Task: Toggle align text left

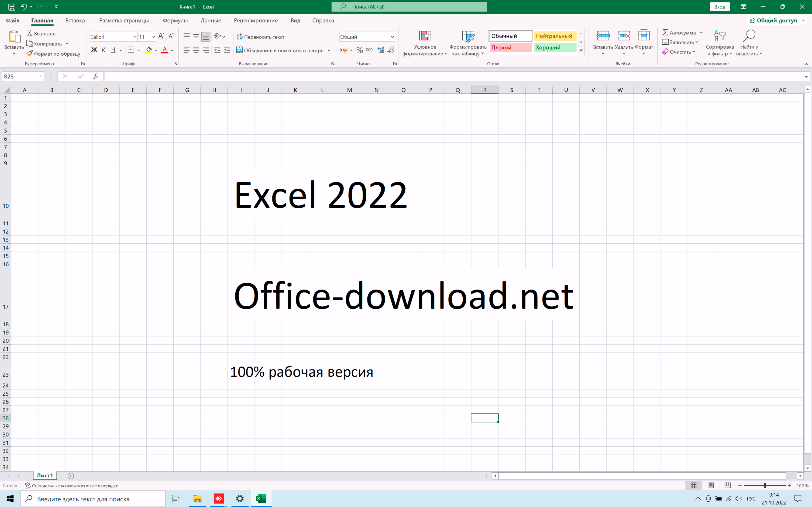Action: tap(187, 50)
